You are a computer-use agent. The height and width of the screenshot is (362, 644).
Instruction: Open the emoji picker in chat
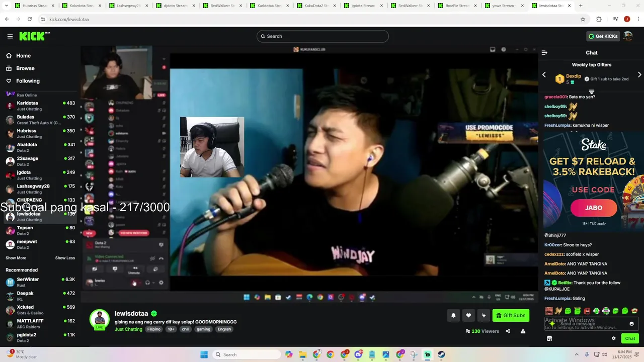tap(632, 324)
